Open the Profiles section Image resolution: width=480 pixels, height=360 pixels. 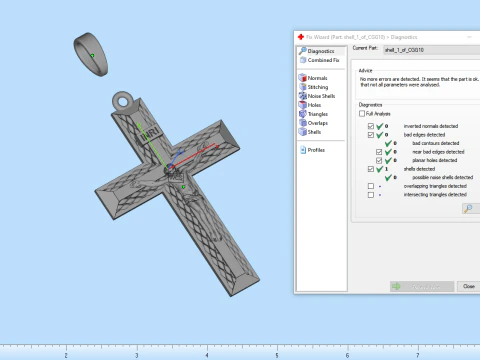pos(316,150)
